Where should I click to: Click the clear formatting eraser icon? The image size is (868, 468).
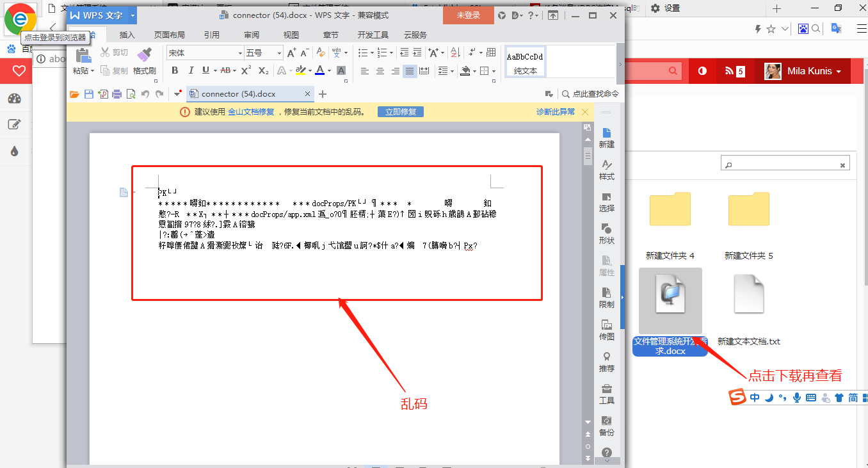321,52
